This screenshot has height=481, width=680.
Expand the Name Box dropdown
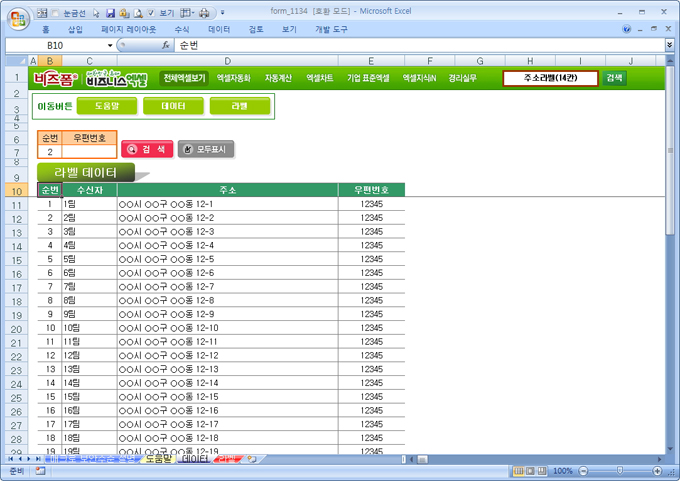(108, 46)
